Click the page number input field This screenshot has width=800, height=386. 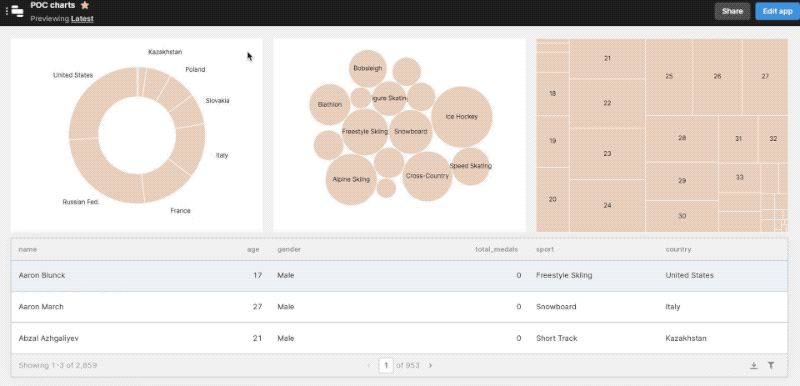[x=386, y=365]
